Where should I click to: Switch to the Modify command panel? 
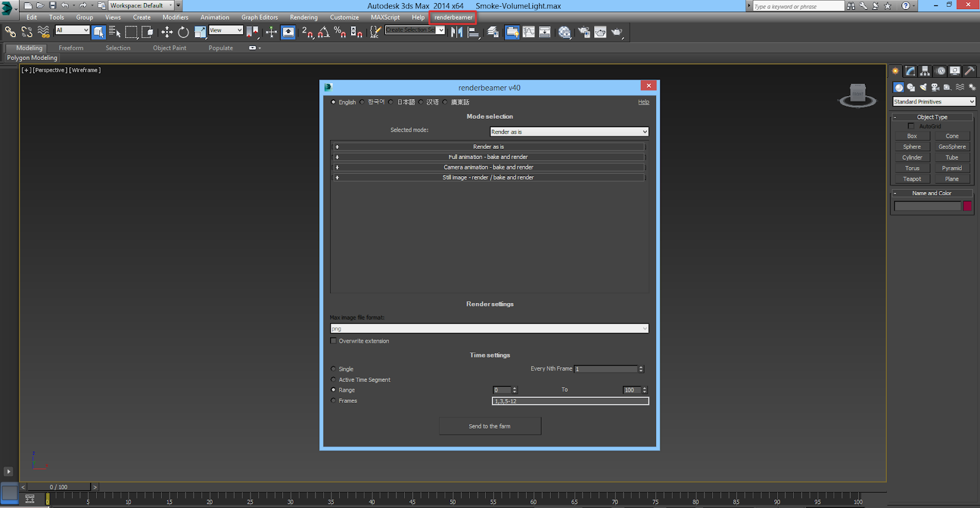(x=911, y=71)
